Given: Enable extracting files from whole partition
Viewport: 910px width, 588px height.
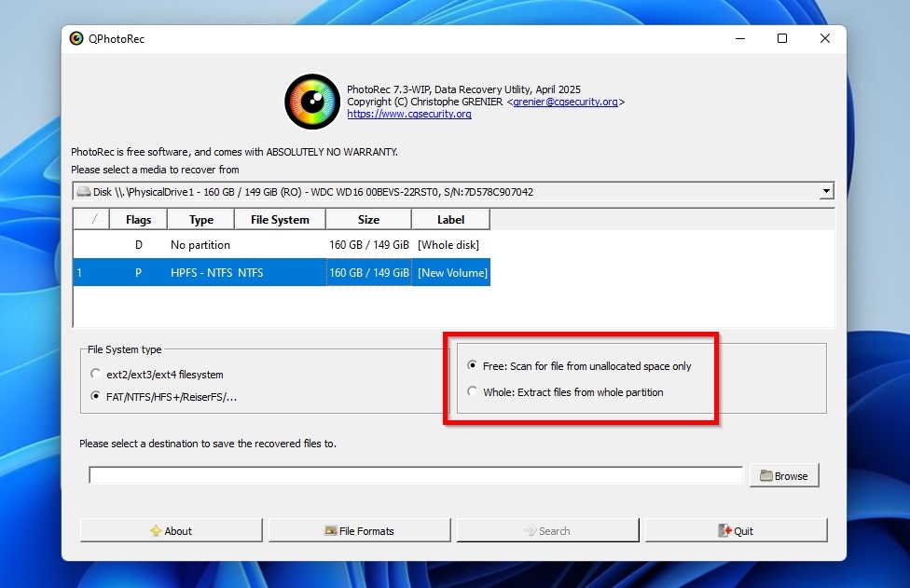Looking at the screenshot, I should click(x=473, y=391).
